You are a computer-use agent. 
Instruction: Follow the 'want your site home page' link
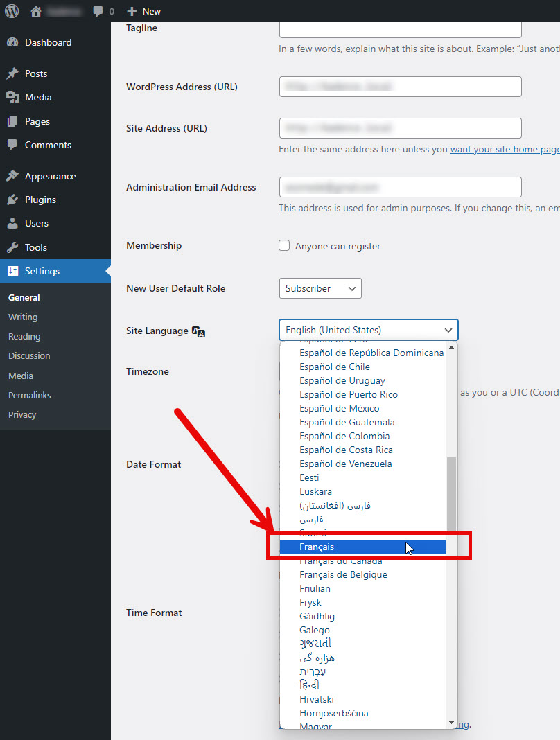click(x=505, y=149)
